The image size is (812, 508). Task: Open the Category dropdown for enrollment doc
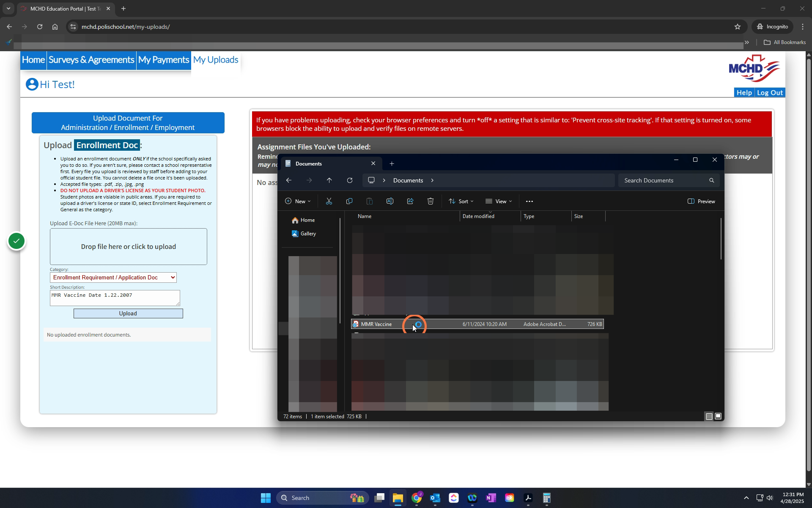tap(113, 278)
